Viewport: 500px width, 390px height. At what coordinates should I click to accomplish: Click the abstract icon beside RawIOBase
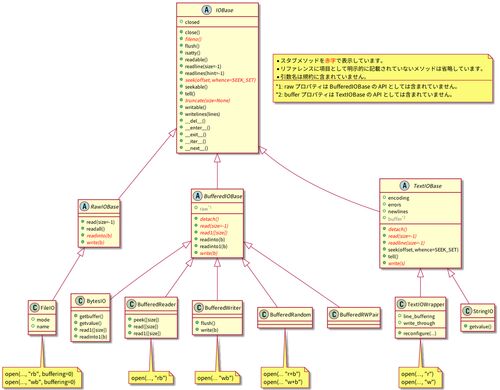click(84, 206)
